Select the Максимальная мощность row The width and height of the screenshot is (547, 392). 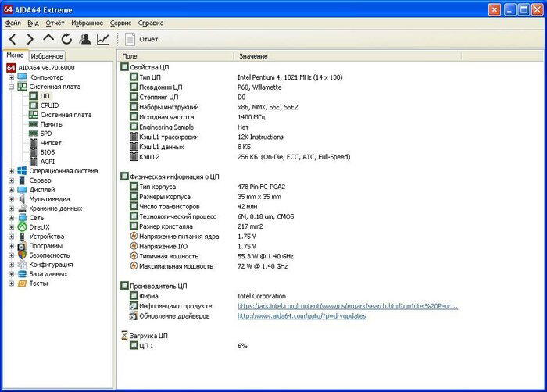pos(209,266)
